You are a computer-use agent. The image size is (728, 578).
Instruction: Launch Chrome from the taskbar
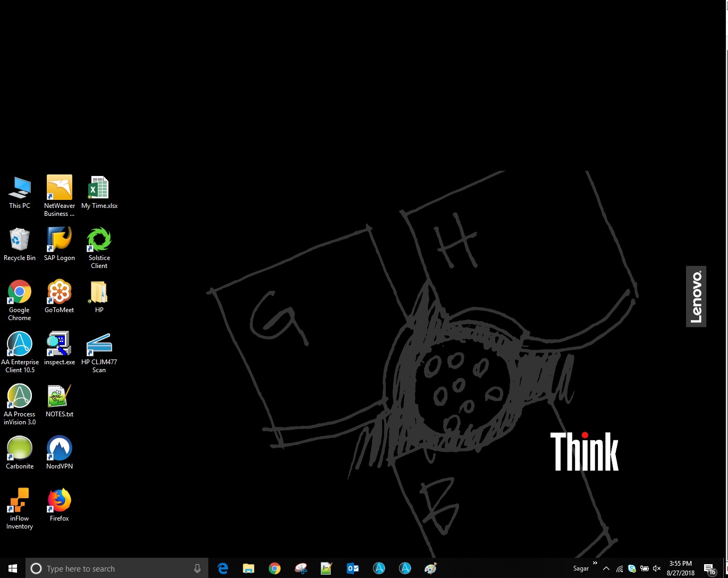coord(275,568)
